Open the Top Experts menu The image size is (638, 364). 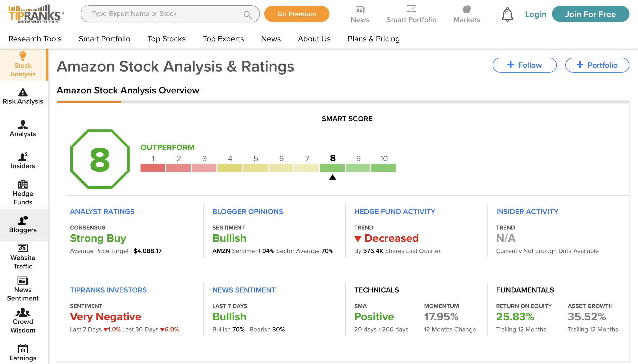[223, 39]
